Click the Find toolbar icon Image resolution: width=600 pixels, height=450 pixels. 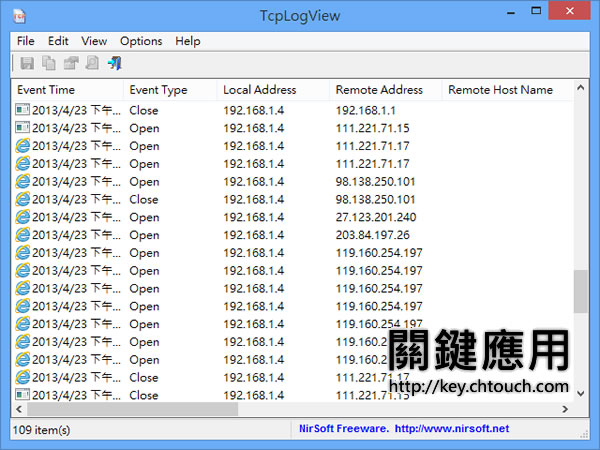(92, 64)
